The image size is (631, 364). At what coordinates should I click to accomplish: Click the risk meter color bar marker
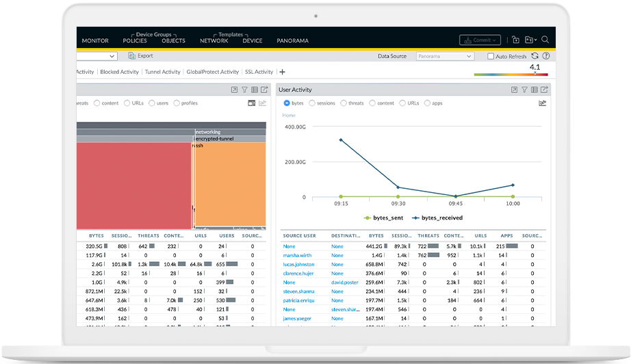(535, 74)
